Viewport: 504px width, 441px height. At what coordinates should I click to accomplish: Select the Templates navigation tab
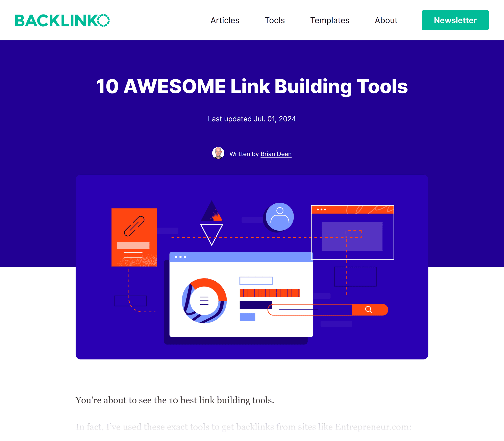coord(330,20)
